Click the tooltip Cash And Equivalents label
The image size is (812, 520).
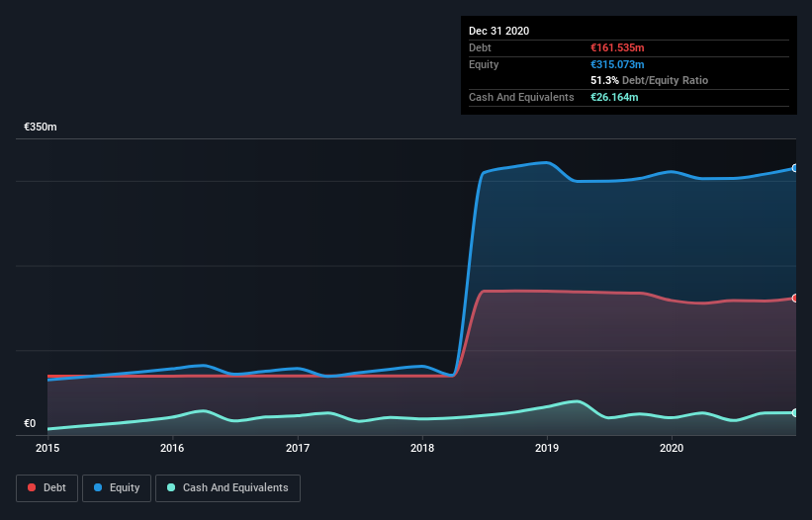coord(521,97)
